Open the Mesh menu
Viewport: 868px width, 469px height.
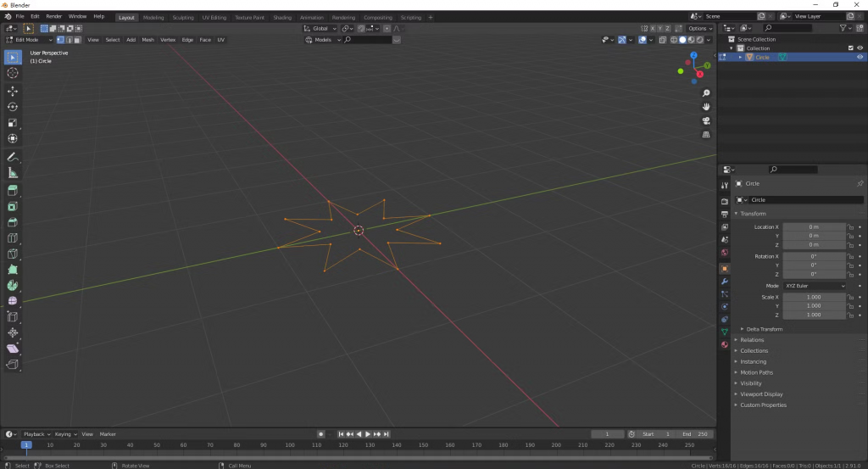click(147, 40)
